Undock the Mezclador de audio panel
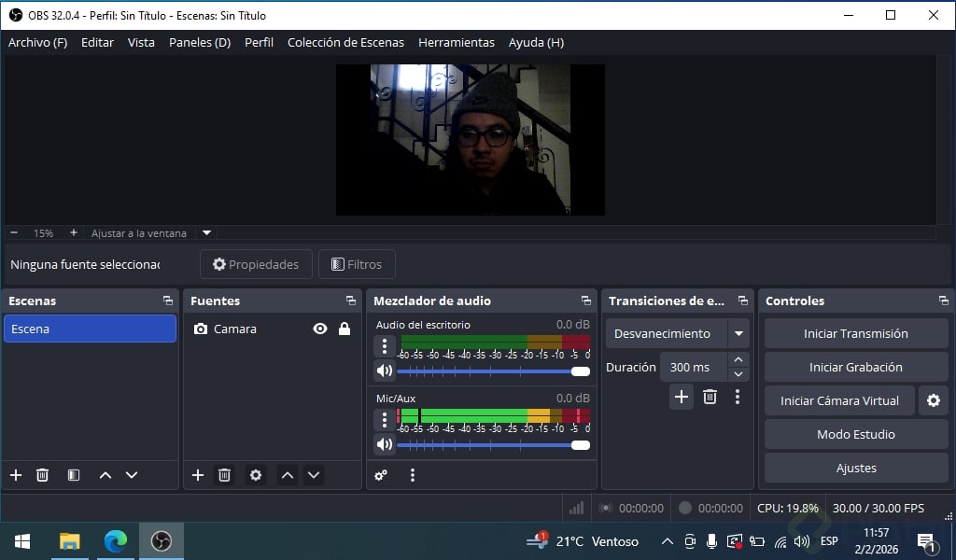This screenshot has height=560, width=956. click(x=586, y=301)
